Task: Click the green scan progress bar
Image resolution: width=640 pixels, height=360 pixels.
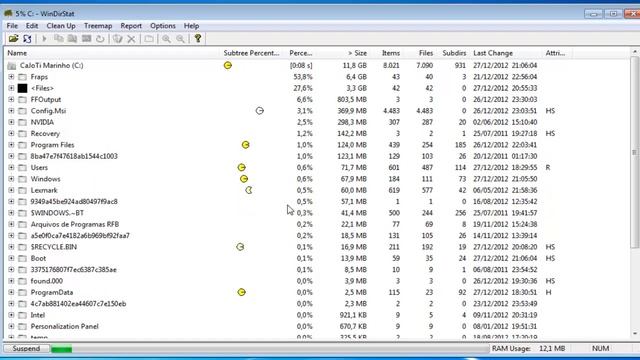Action: 62,349
